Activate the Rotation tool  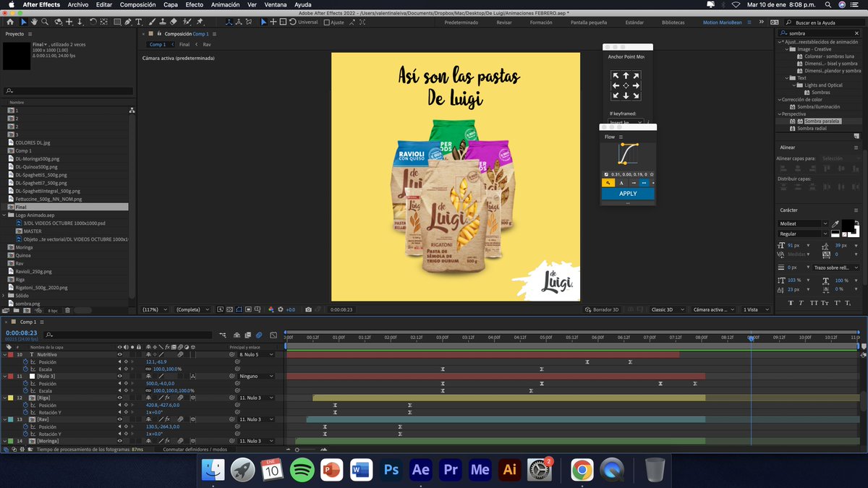(x=93, y=22)
